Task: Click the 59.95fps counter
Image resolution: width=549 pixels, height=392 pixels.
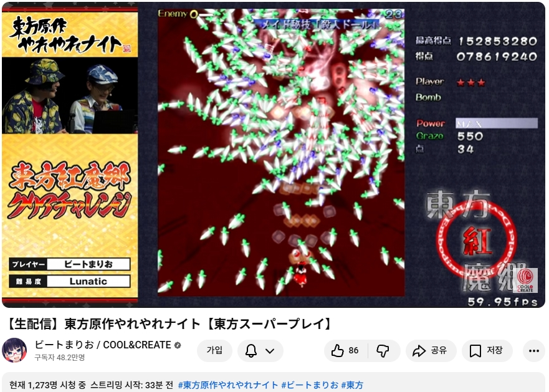Action: (502, 302)
